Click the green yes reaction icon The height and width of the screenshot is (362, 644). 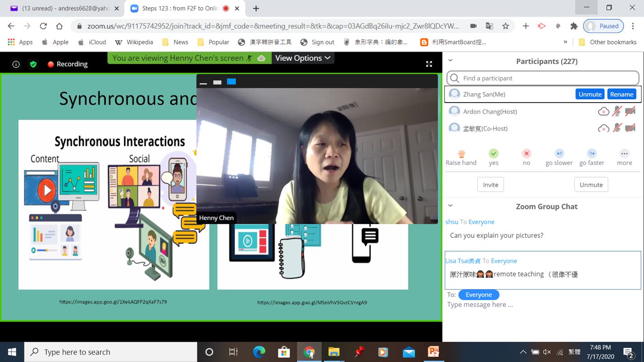[x=494, y=154]
